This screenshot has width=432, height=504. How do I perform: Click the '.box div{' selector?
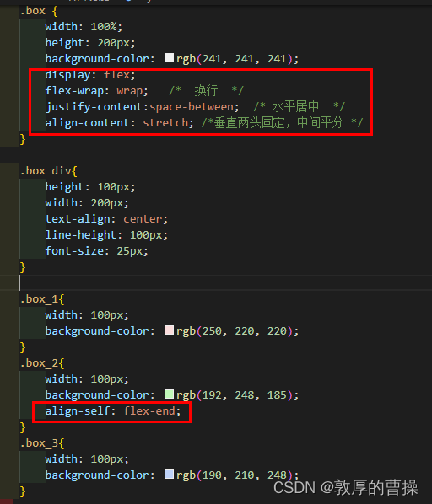(48, 171)
